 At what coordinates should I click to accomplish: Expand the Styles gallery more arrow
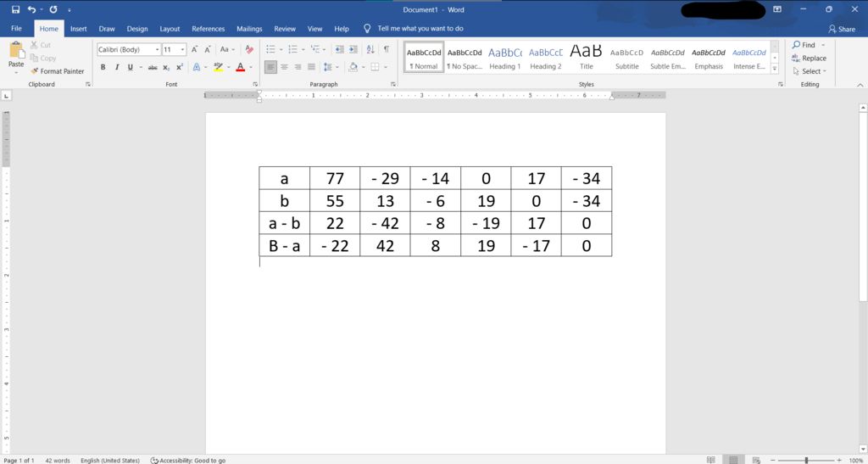pos(775,70)
